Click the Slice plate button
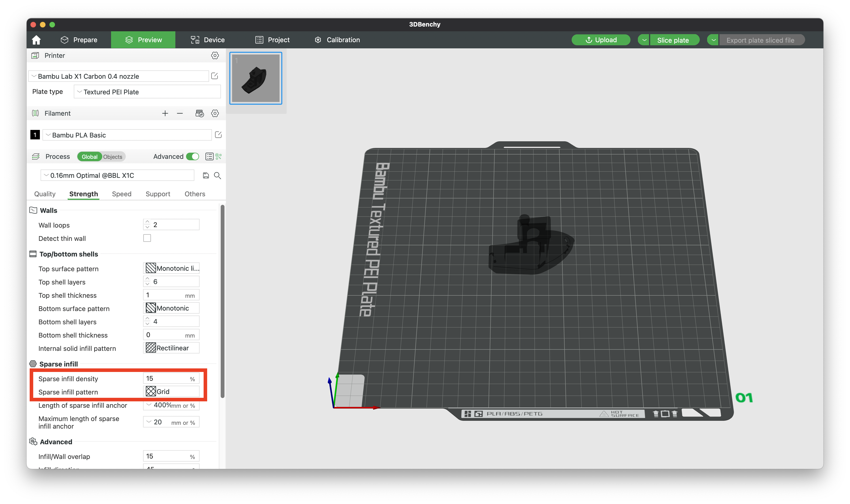Viewport: 850px width, 504px height. click(674, 40)
